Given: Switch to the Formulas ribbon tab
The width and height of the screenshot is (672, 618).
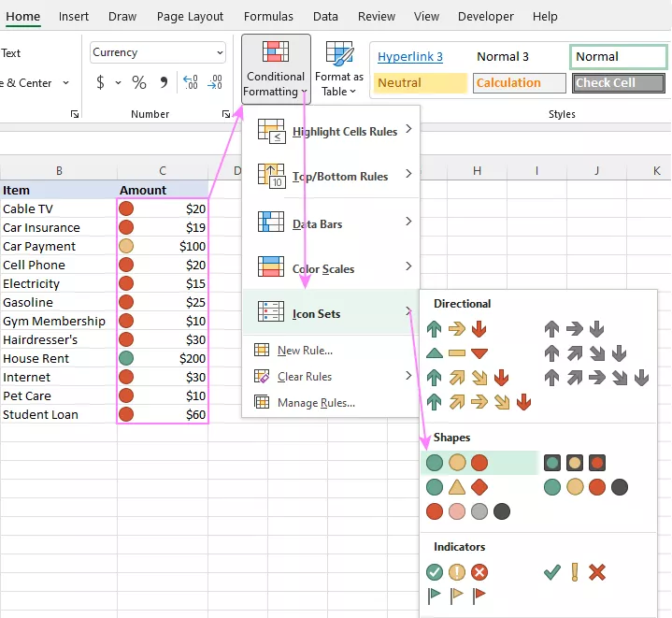Looking at the screenshot, I should [x=268, y=16].
